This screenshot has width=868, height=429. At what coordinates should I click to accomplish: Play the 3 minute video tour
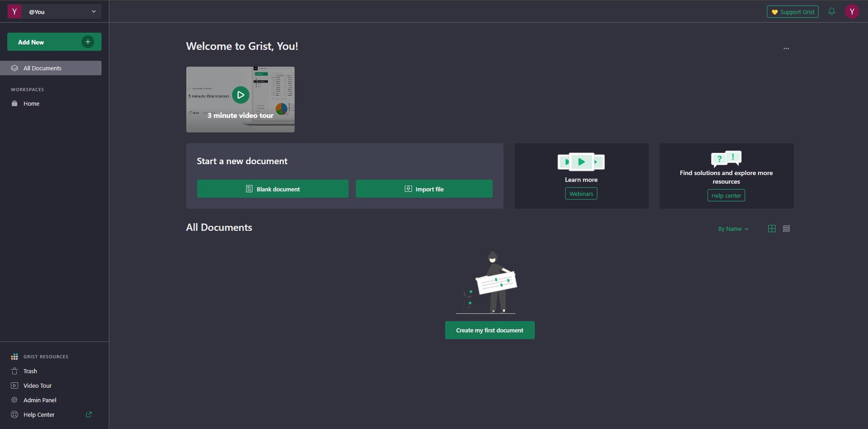241,95
